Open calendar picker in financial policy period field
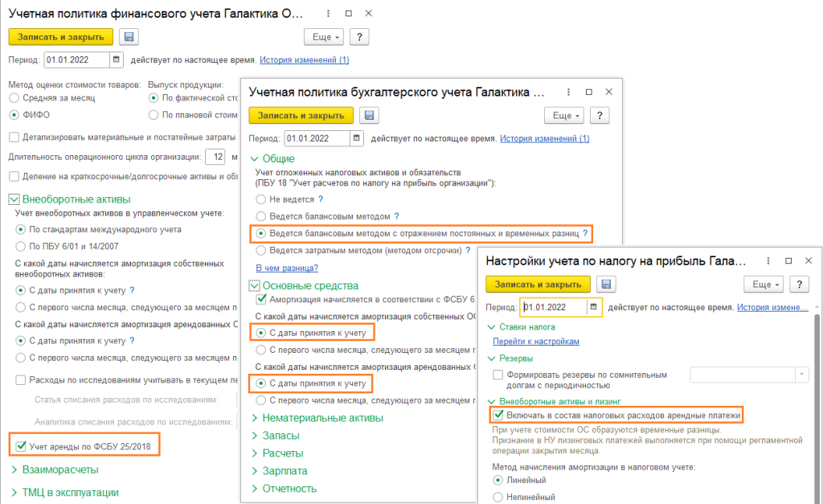Image resolution: width=823 pixels, height=504 pixels. [117, 59]
